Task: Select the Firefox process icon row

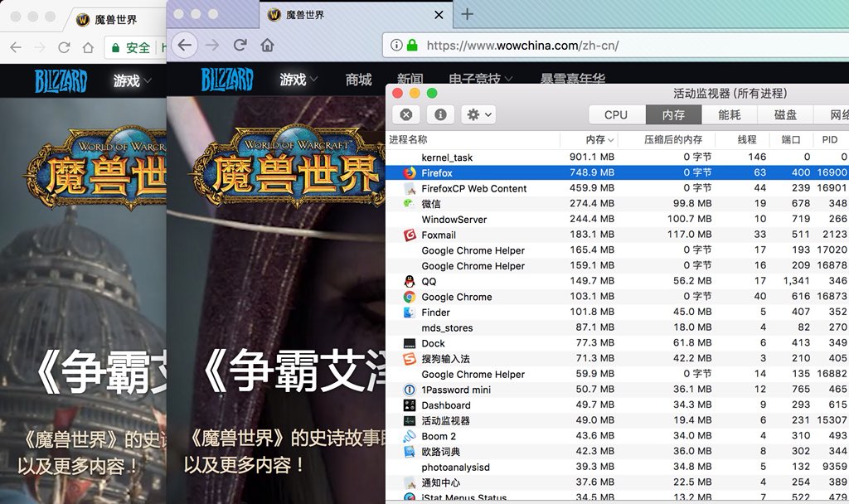Action: tap(410, 172)
